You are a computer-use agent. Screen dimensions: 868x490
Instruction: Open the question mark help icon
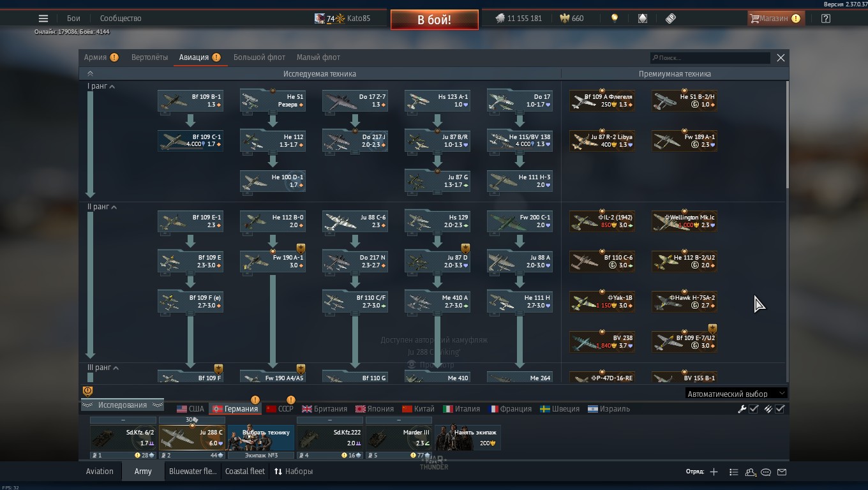tap(826, 19)
